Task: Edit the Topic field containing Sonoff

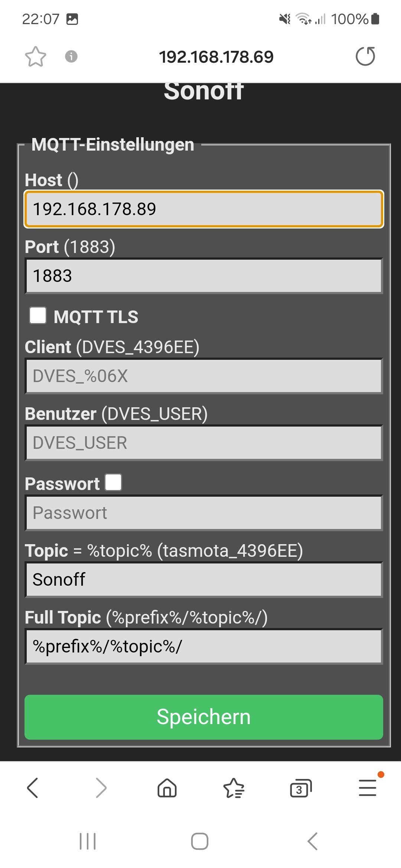Action: click(x=204, y=580)
